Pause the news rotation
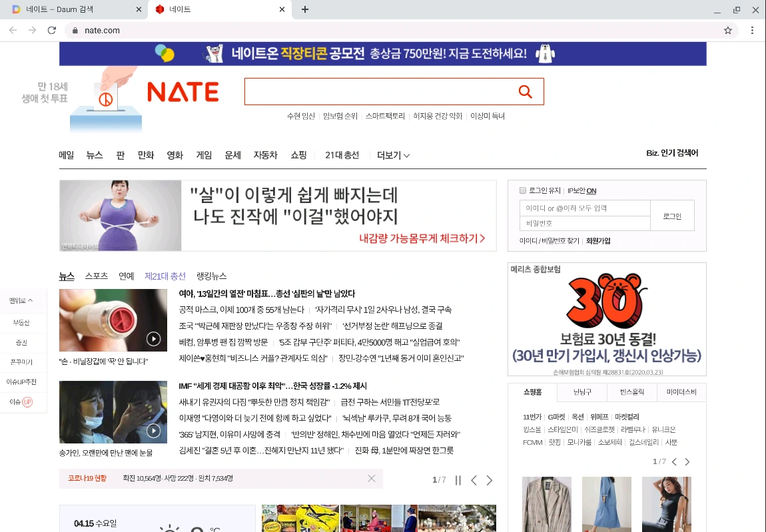The height and width of the screenshot is (532, 766). pos(458,480)
